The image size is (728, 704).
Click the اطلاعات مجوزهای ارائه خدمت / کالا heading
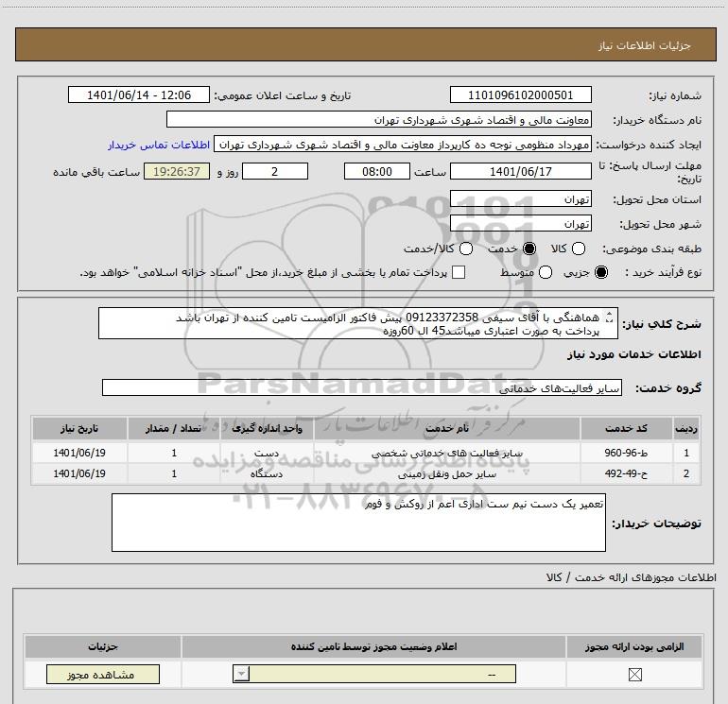631,577
